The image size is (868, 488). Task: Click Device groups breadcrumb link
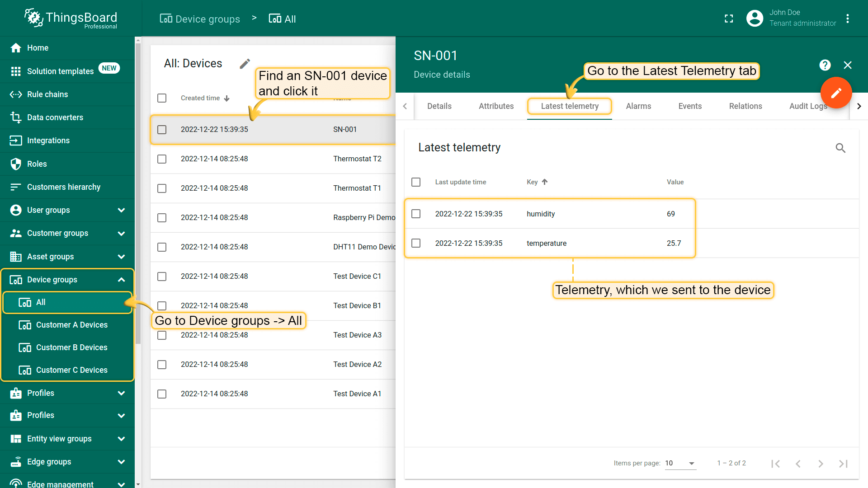click(200, 19)
